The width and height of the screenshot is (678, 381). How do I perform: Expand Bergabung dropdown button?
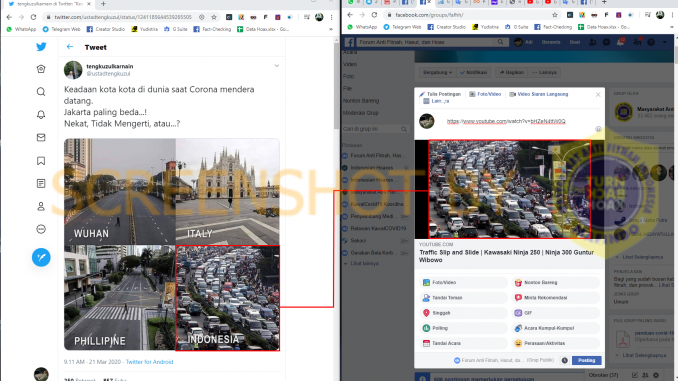[437, 73]
